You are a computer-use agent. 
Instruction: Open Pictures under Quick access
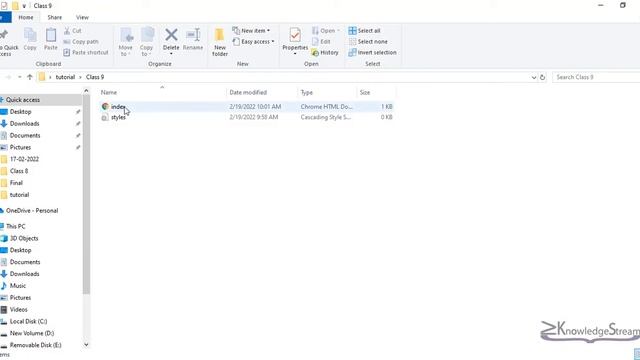click(20, 147)
